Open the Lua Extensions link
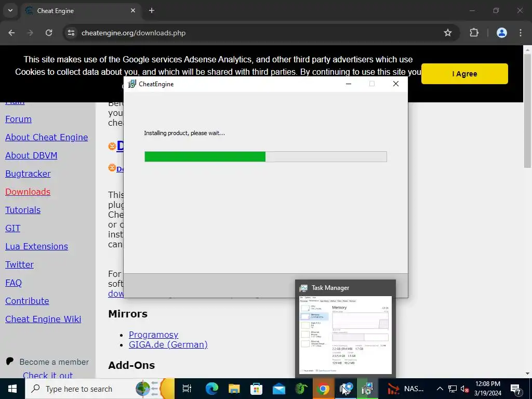This screenshot has width=532, height=399. click(37, 246)
